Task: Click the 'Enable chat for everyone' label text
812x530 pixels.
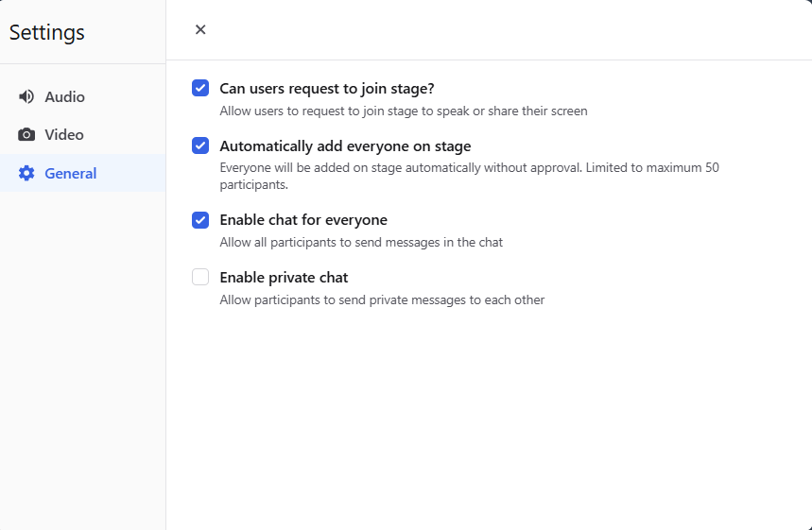Action: pos(303,220)
